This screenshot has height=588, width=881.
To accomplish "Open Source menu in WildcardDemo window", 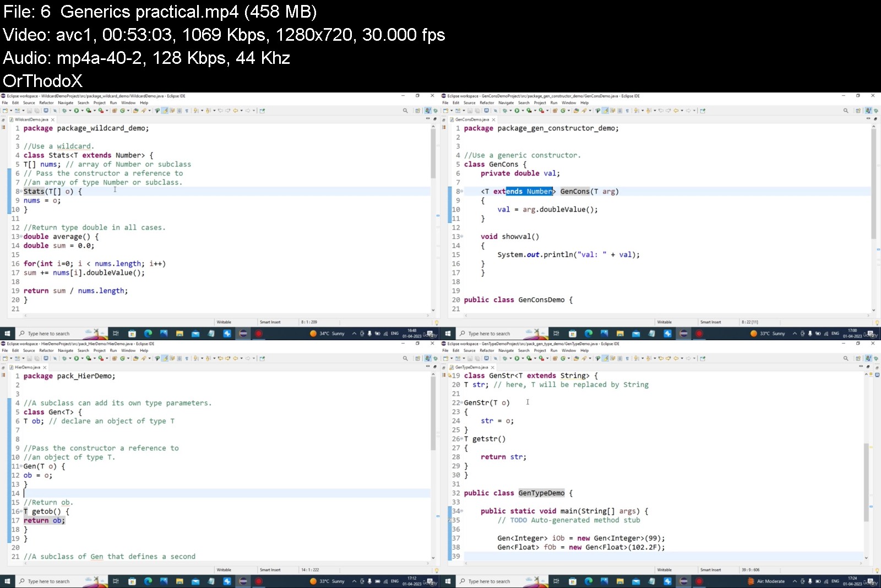I will click(29, 102).
